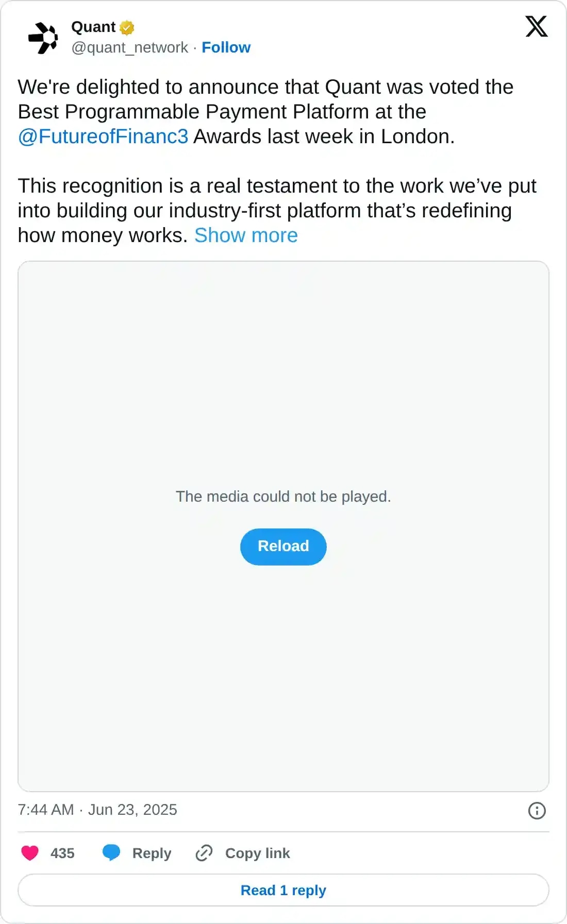The width and height of the screenshot is (567, 924).
Task: Select the Quant display name
Action: click(93, 27)
